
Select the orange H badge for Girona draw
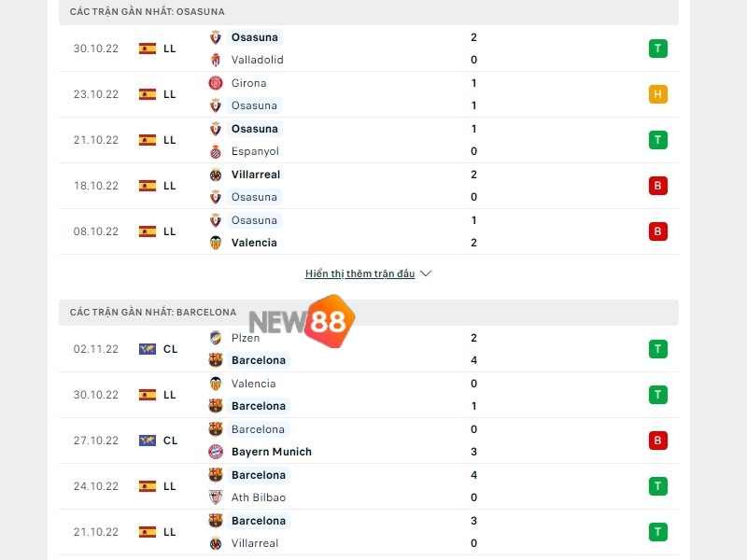tap(658, 94)
